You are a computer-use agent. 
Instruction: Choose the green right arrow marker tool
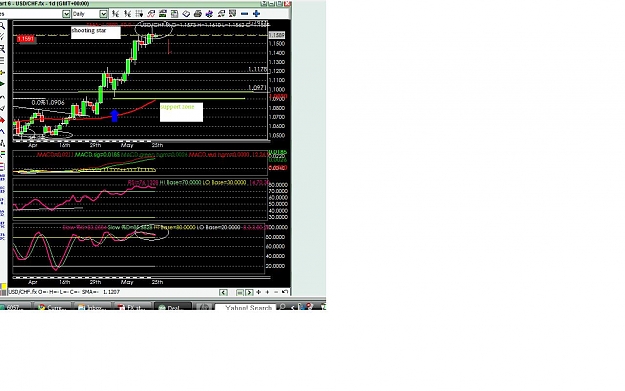point(2,84)
